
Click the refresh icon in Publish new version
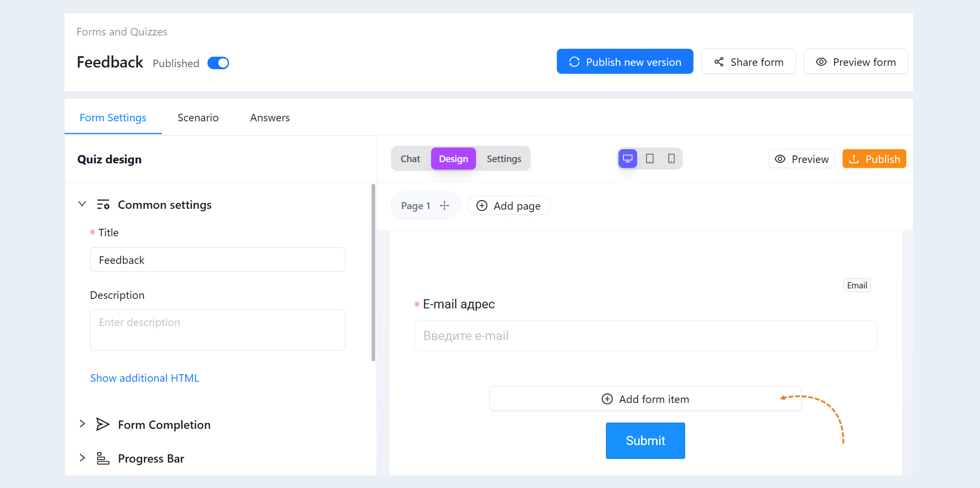coord(574,62)
